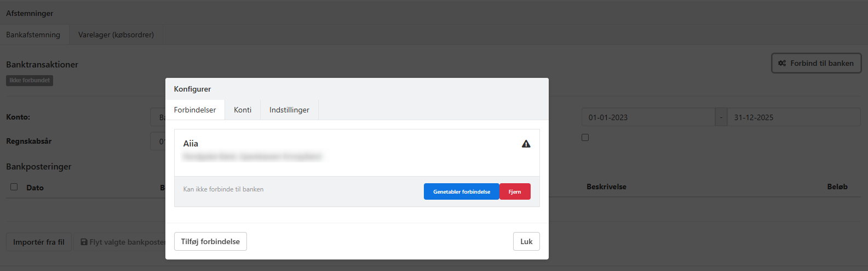Go to the Varelager (købsordrer) tab
Screen dimensions: 868x271
[116, 35]
